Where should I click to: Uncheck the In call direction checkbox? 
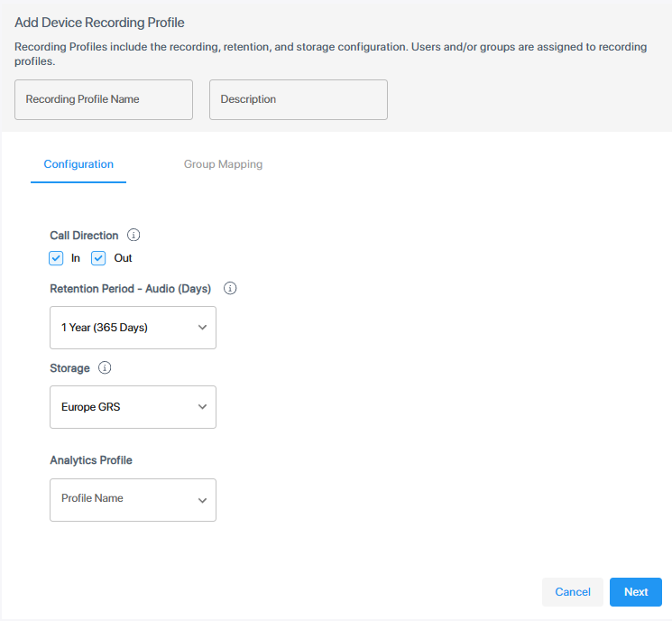pos(57,258)
